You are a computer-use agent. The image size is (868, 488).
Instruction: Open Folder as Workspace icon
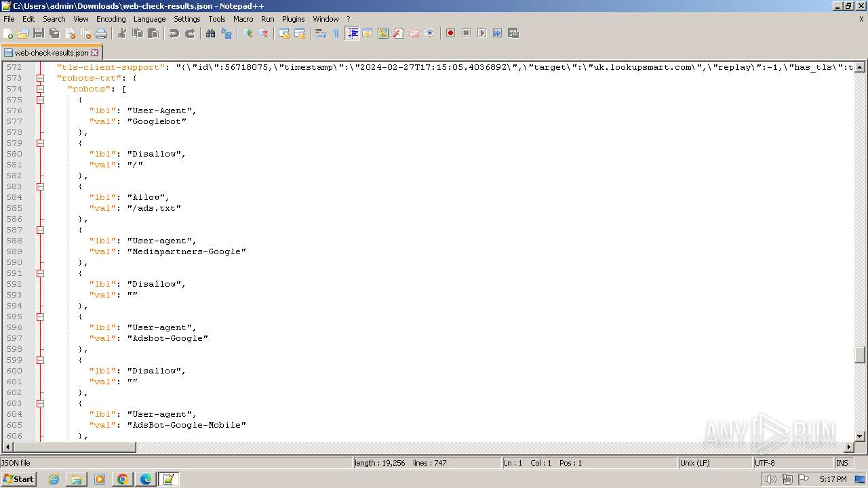click(x=414, y=33)
